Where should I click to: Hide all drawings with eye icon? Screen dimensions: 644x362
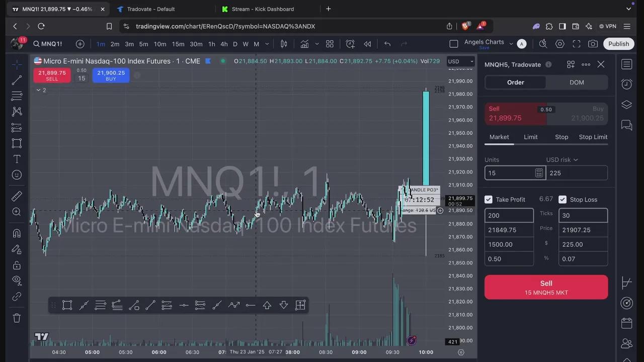click(x=17, y=281)
